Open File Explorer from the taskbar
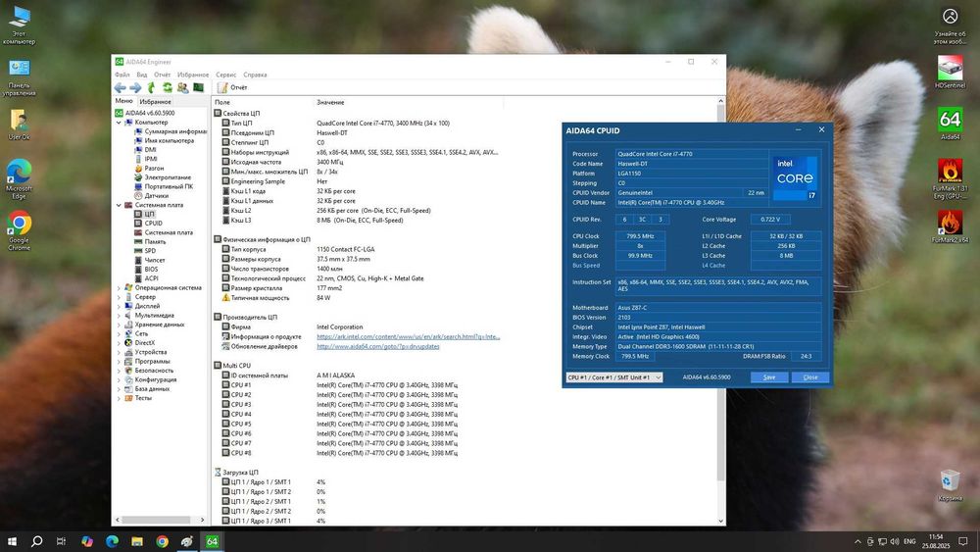 coord(137,541)
